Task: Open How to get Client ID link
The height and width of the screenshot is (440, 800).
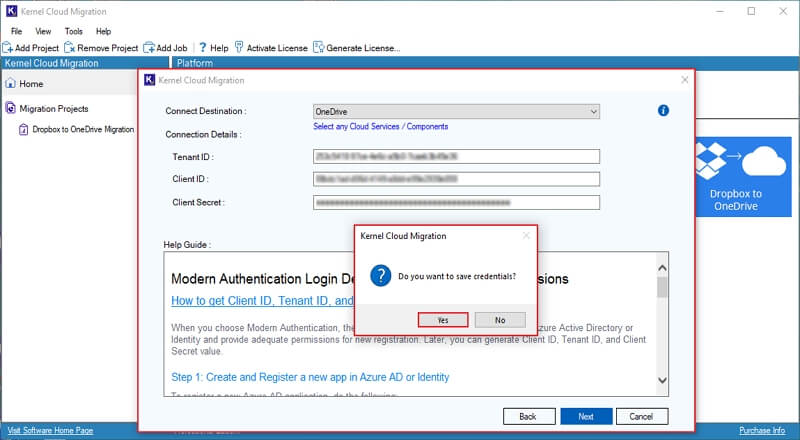Action: pos(262,301)
